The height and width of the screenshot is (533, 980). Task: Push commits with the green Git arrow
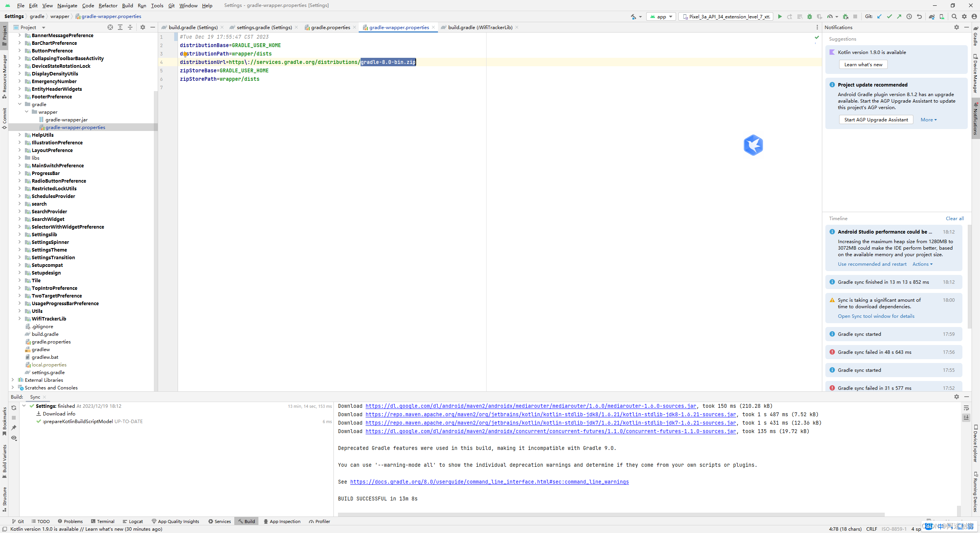tap(899, 17)
